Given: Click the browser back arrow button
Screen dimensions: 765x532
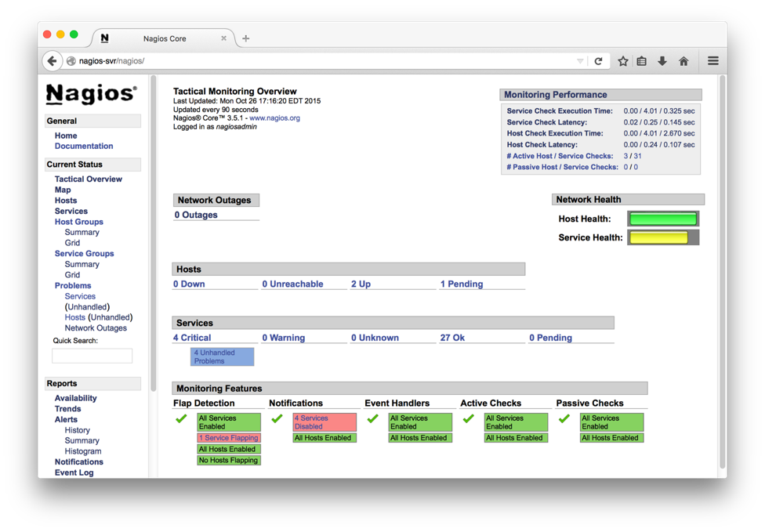Looking at the screenshot, I should 53,61.
